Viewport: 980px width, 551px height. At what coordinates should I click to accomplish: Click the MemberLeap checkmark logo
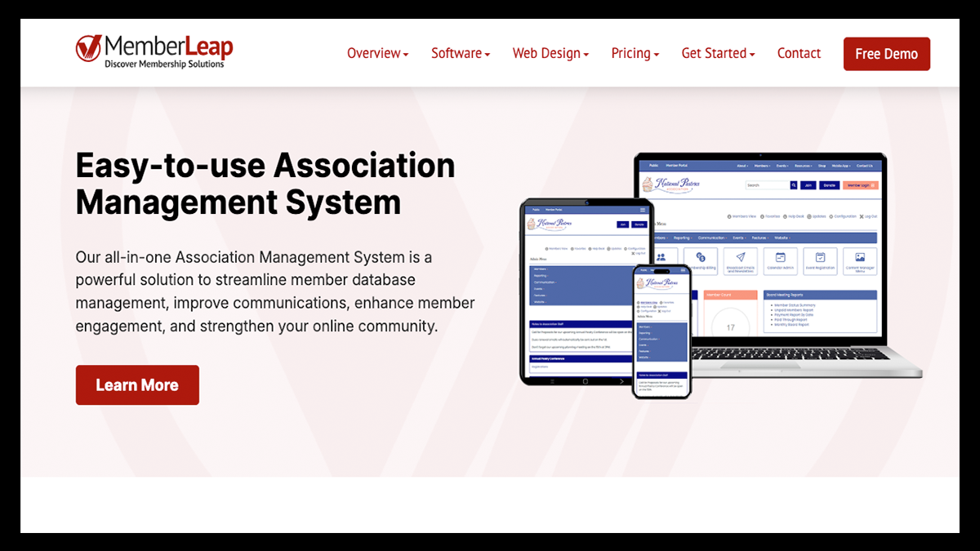pos(88,48)
